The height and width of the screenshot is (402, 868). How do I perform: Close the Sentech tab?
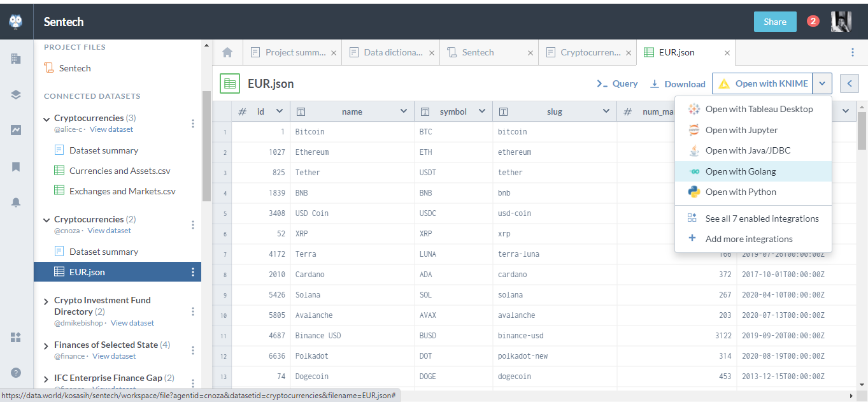pyautogui.click(x=530, y=53)
